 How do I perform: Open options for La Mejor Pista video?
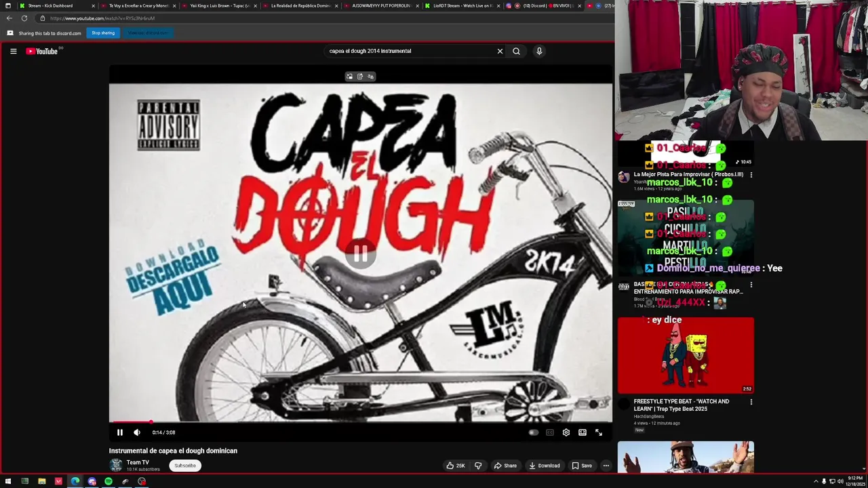[751, 175]
